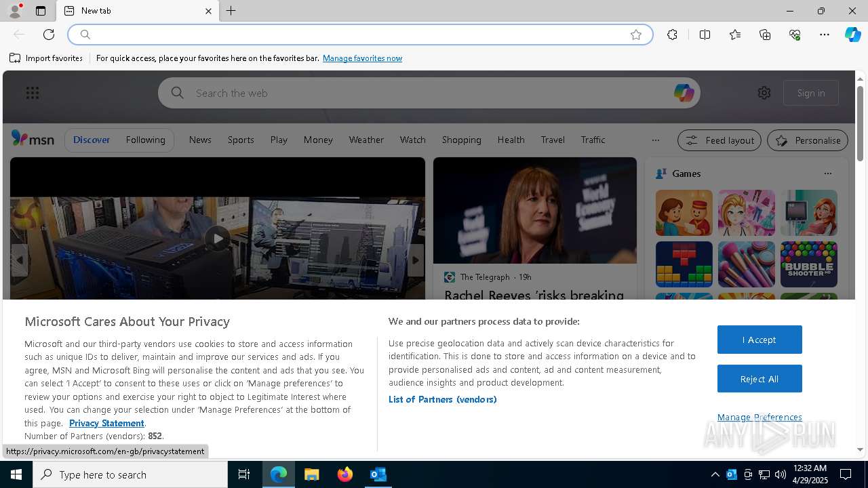Toggle Split screen icon
Image resolution: width=868 pixels, height=488 pixels.
(x=705, y=35)
